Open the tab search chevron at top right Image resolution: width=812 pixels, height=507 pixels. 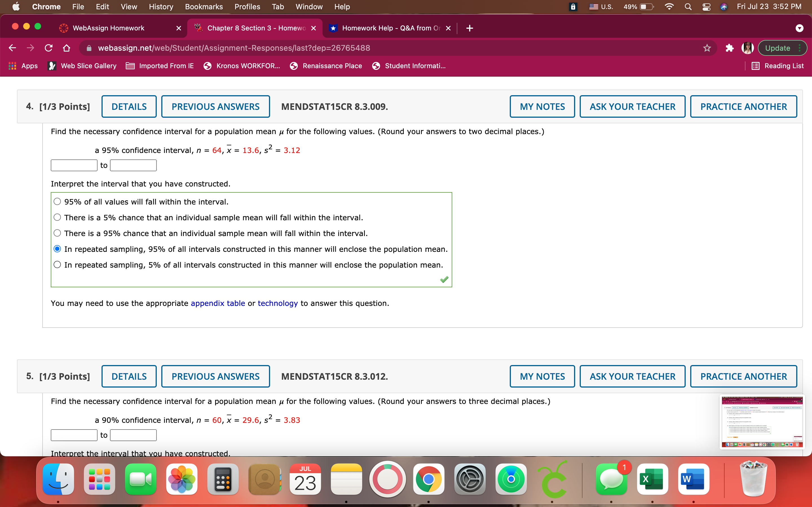point(800,28)
